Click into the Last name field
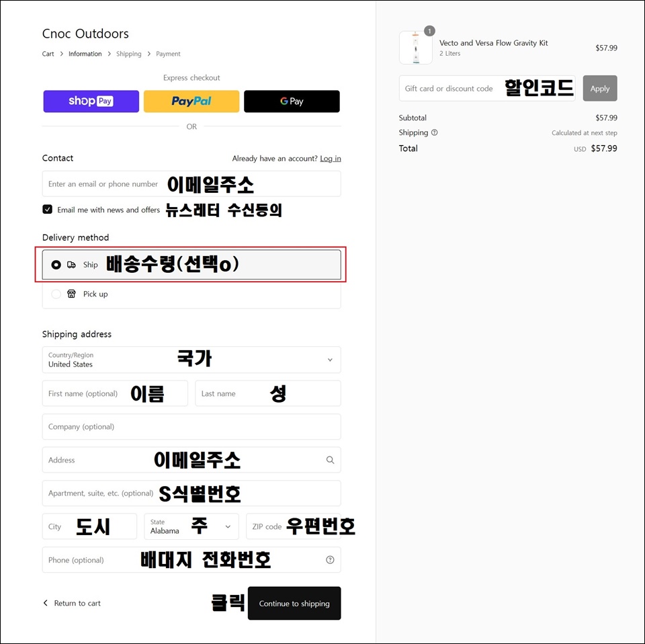This screenshot has width=645, height=644. [268, 393]
